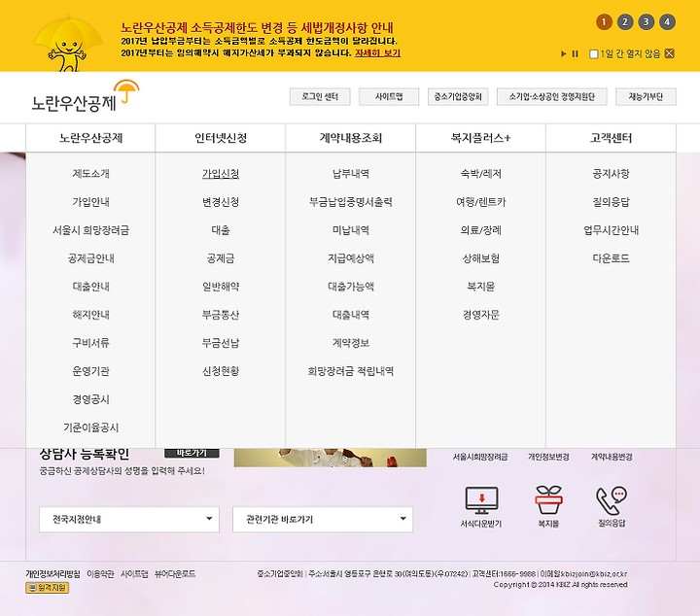Screen dimensions: 700x616
Task: Pause the banner slideshow
Action: [x=575, y=54]
